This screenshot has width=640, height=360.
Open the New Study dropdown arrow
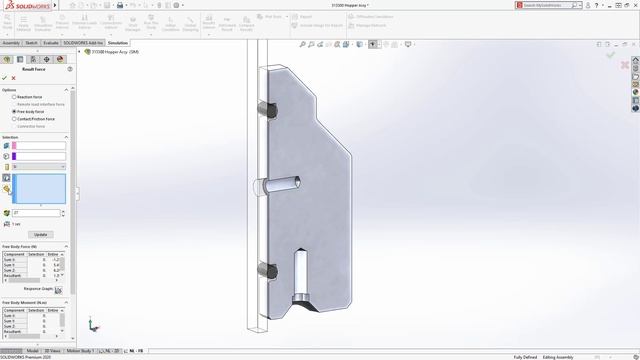(x=7, y=35)
